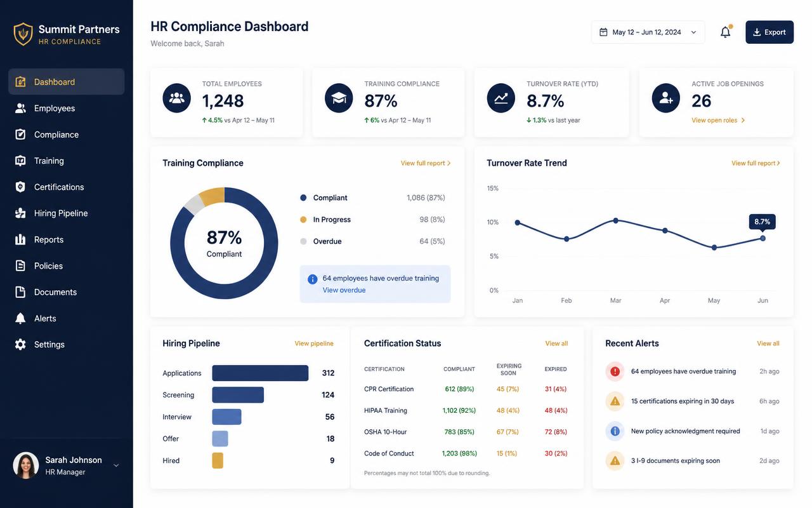The width and height of the screenshot is (812, 508).
Task: Click the Hired gold bar in pipeline
Action: pyautogui.click(x=218, y=460)
